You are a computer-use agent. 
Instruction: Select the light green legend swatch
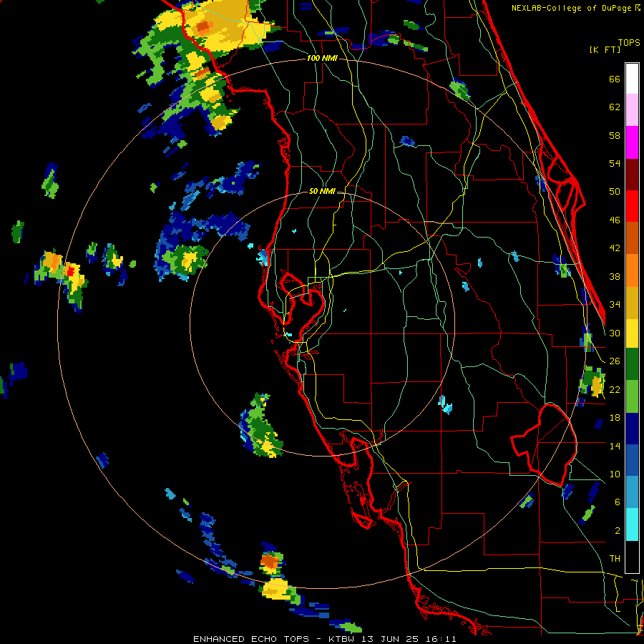point(632,396)
